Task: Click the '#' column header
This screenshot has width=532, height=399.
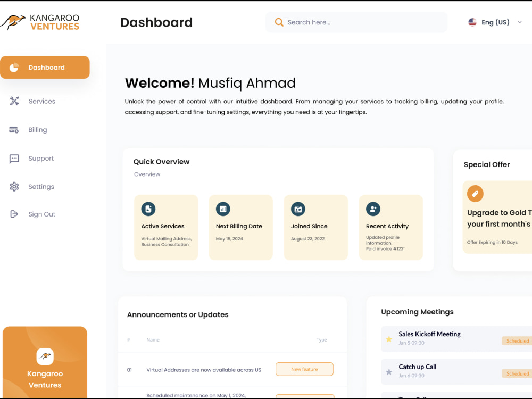Action: 129,339
